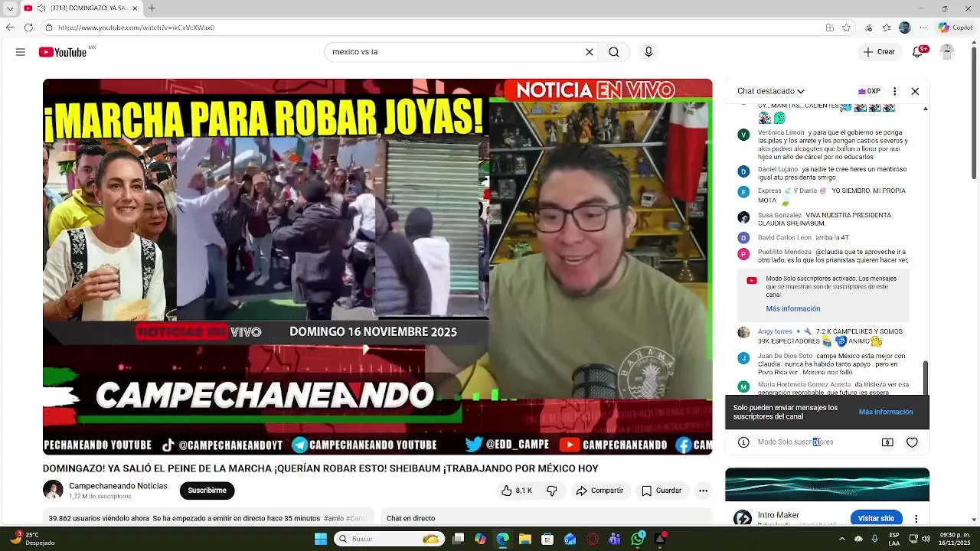Mute tab using speaker icon
Image resolution: width=980 pixels, height=551 pixels.
tap(41, 8)
